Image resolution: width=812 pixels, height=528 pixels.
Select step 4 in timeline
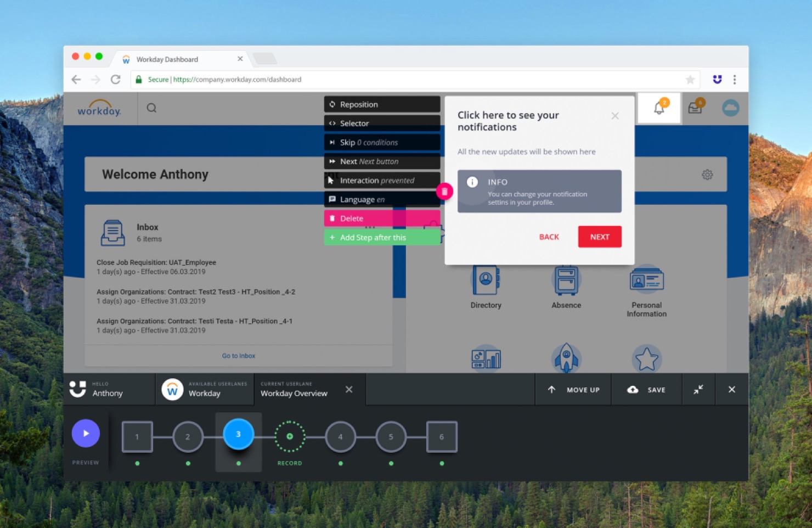point(340,437)
